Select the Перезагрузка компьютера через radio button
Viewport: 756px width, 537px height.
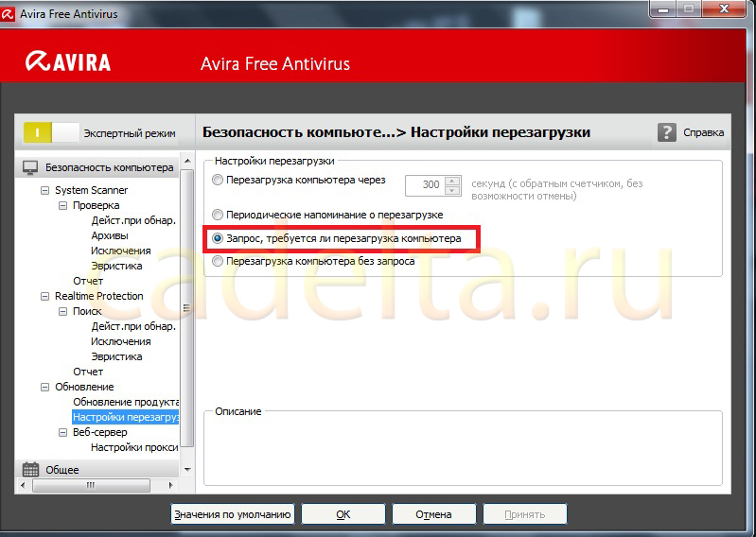point(218,180)
